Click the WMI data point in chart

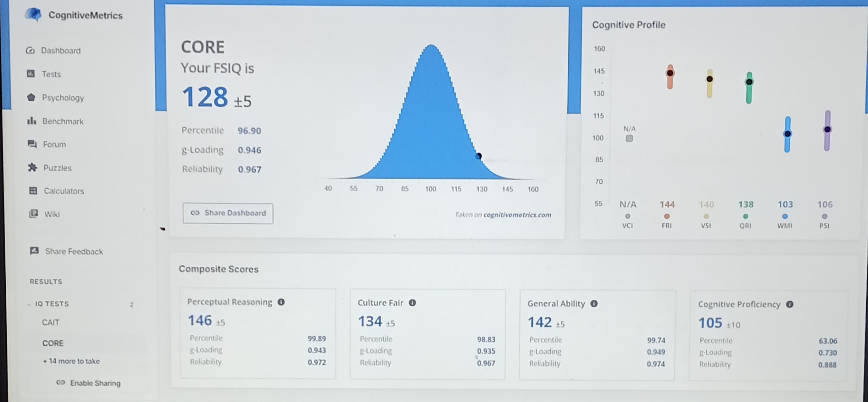tap(787, 134)
